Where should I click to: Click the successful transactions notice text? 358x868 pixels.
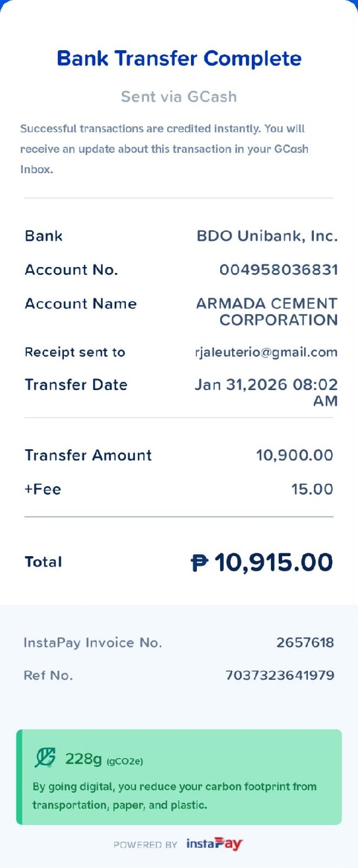(x=164, y=149)
